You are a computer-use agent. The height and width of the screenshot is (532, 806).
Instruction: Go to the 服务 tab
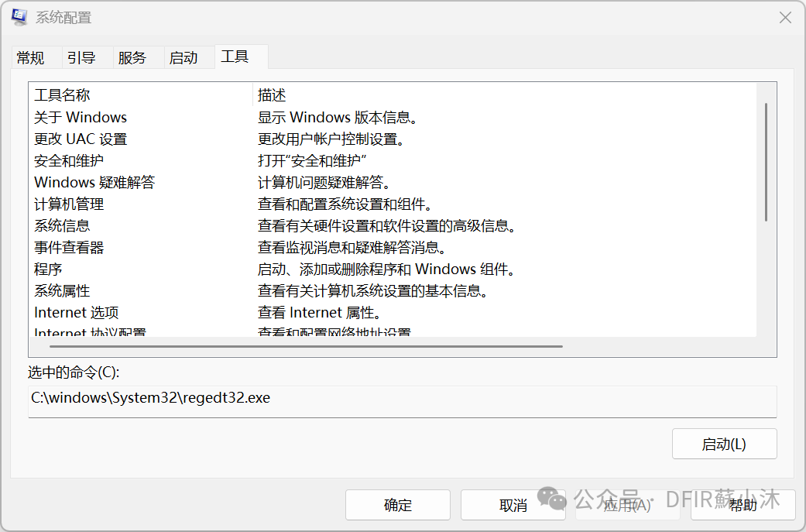pos(139,57)
